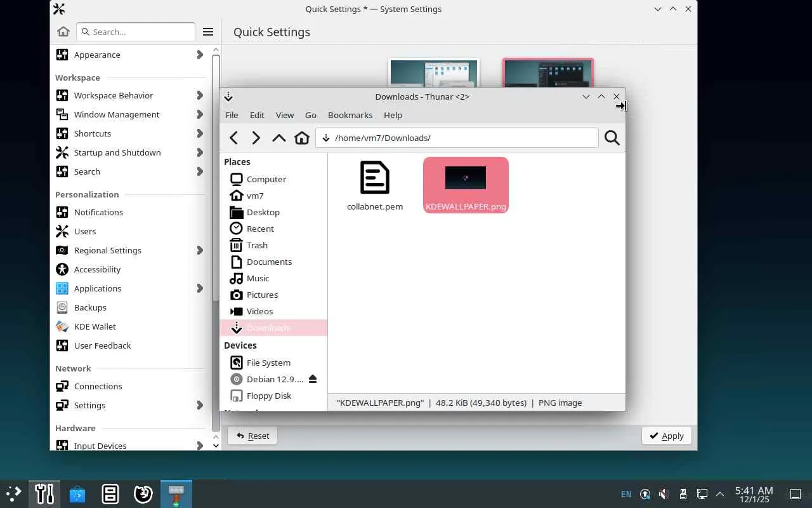Select collabnet.pem file

[374, 185]
